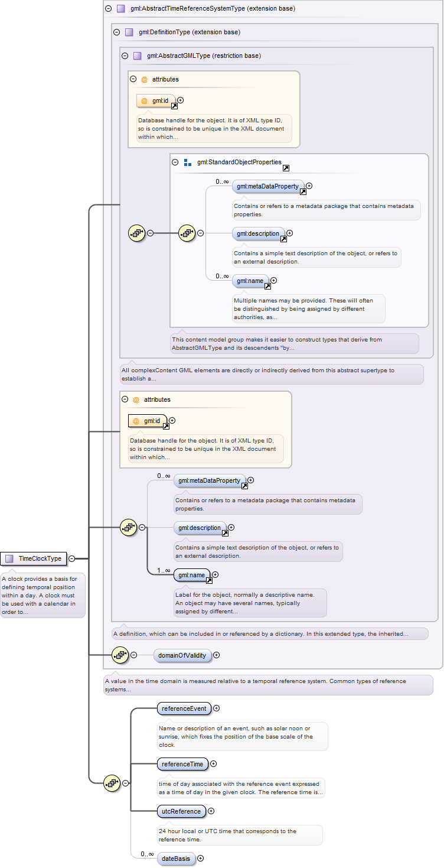
Task: Collapse the TimeClockType node
Action: coord(71,558)
